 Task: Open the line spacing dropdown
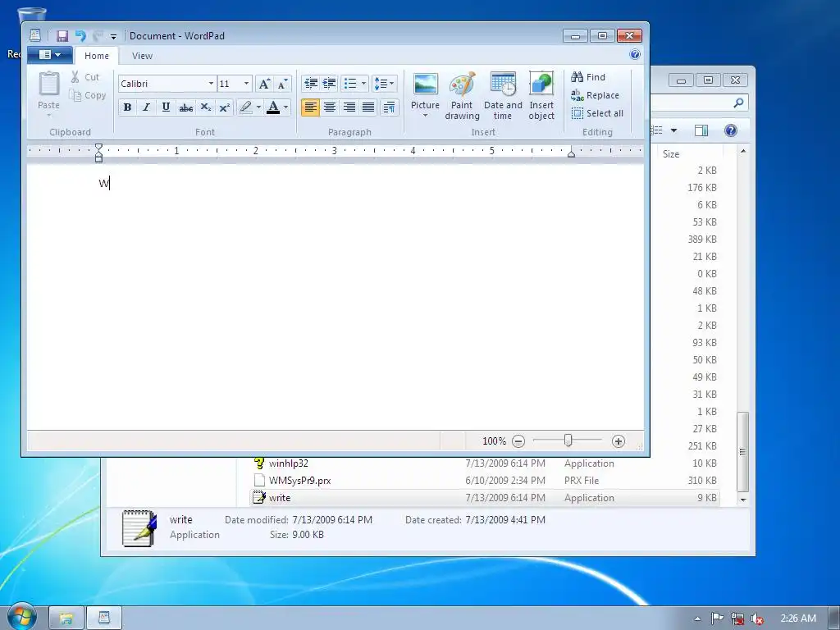click(x=384, y=84)
